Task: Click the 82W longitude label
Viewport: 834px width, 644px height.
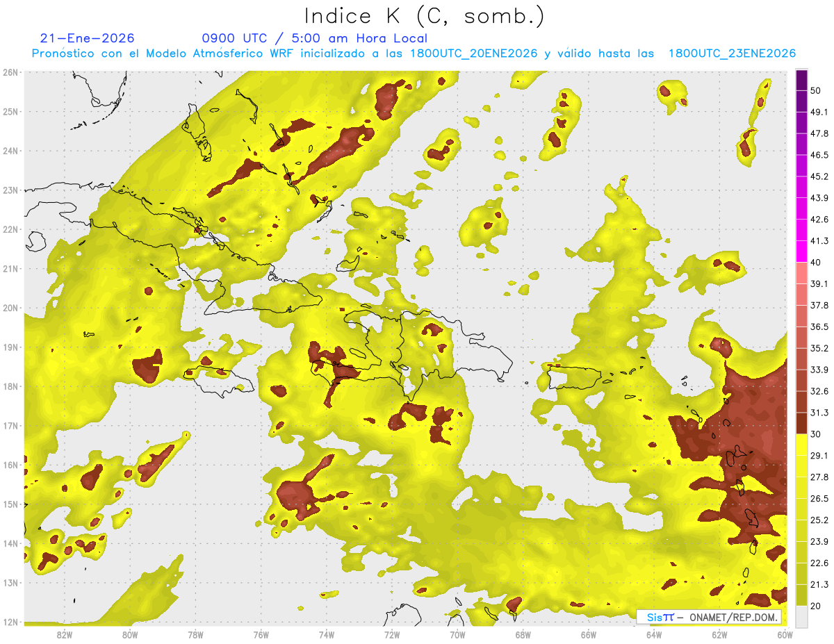Action: coord(64,634)
